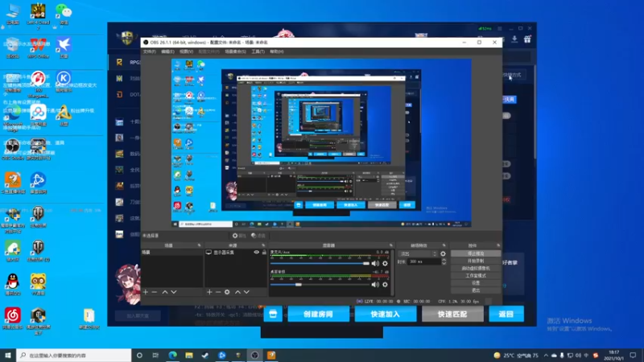
Task: Open the Baidu Netdisk desktop shortcut
Action: (x=38, y=115)
